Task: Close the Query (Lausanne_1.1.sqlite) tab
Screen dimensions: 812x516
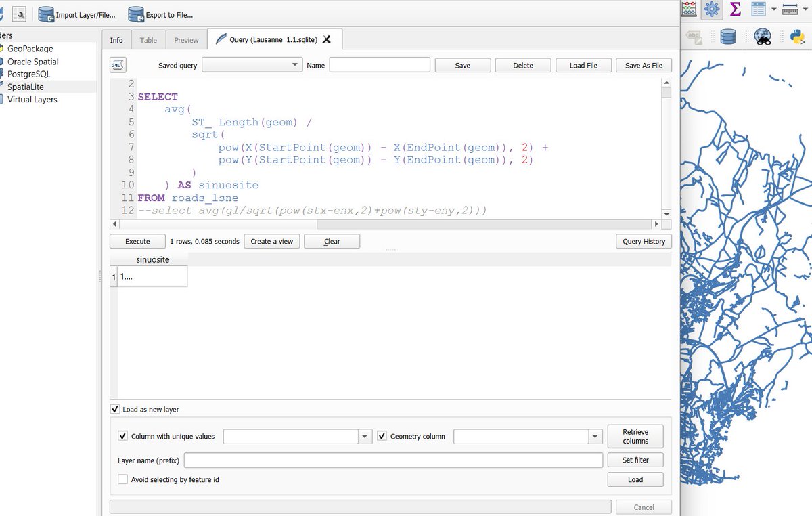Action: point(327,39)
